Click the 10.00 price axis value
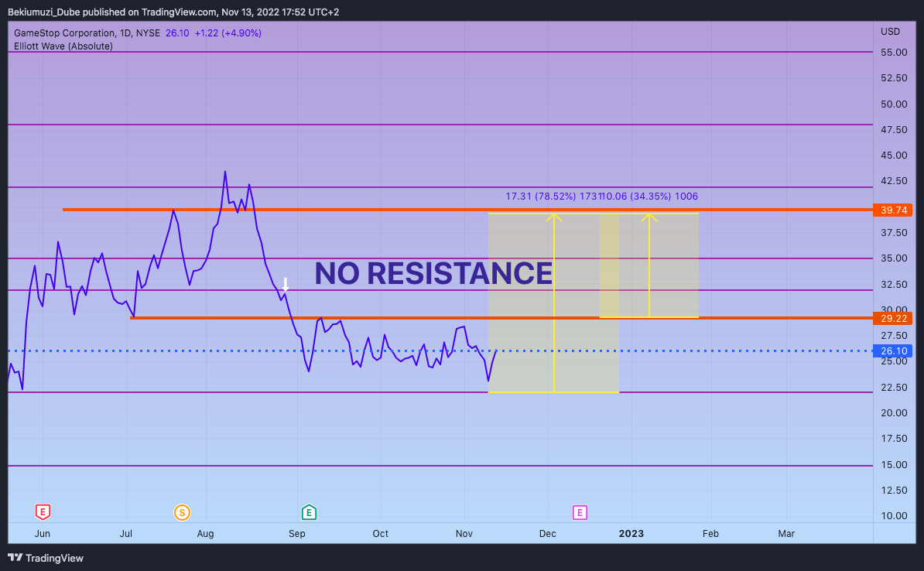 click(894, 515)
